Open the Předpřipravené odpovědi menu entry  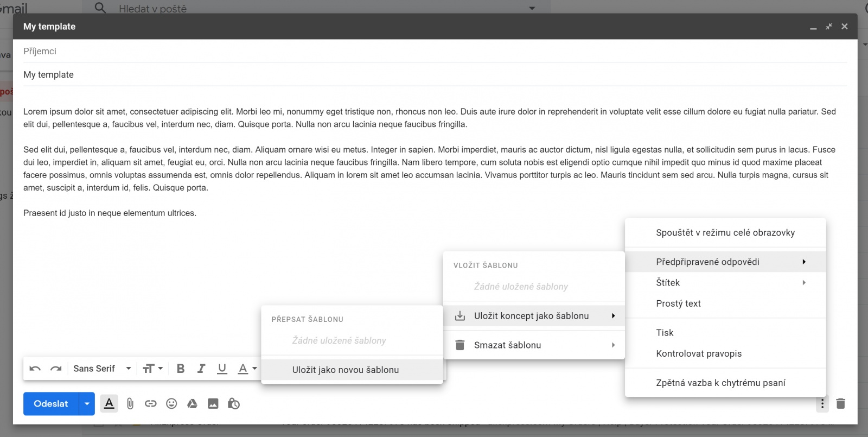725,262
